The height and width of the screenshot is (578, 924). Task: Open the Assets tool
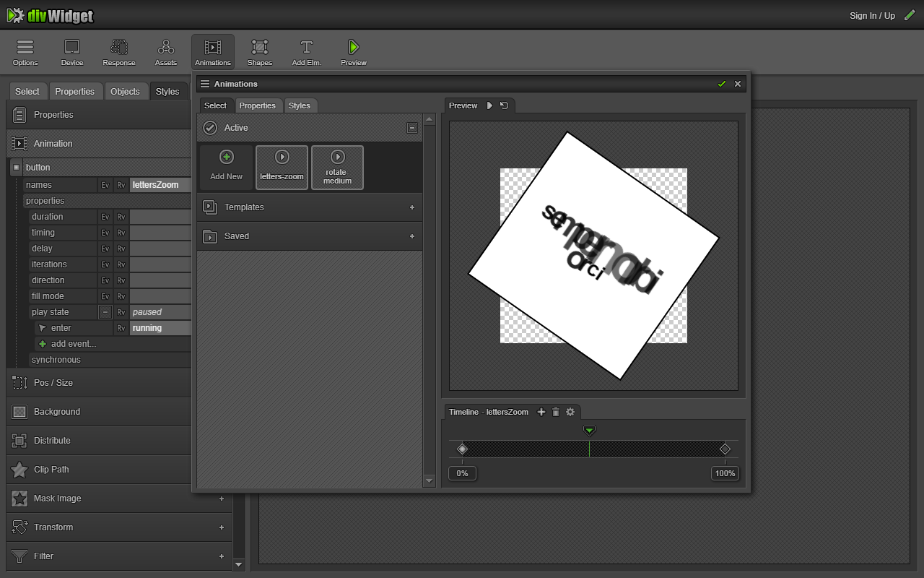tap(166, 52)
